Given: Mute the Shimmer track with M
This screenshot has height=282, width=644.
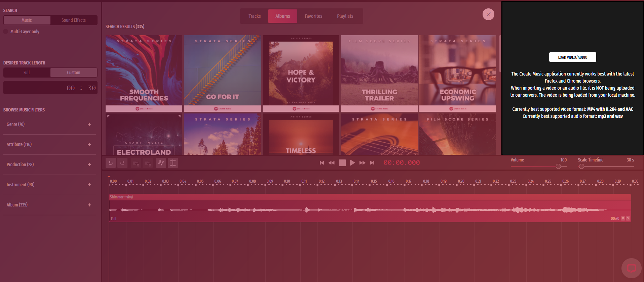Looking at the screenshot, I should (x=623, y=219).
